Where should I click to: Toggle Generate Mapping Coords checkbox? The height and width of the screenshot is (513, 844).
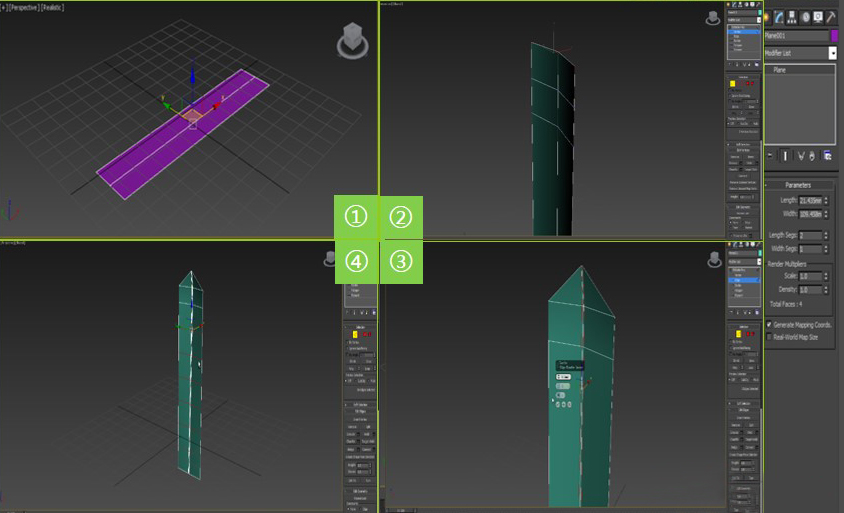tap(769, 325)
